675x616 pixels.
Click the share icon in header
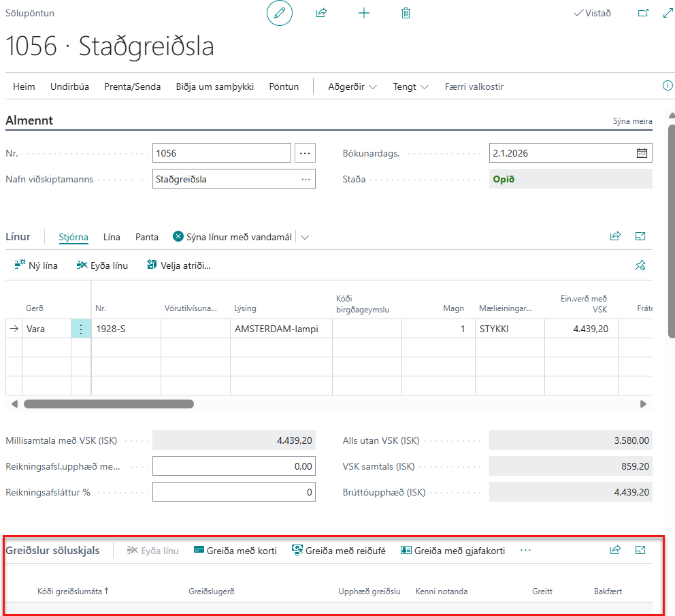(x=322, y=13)
